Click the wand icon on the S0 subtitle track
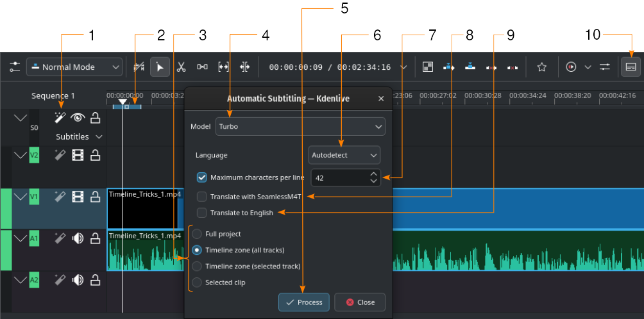Viewport: 644px width, 319px height. [60, 118]
